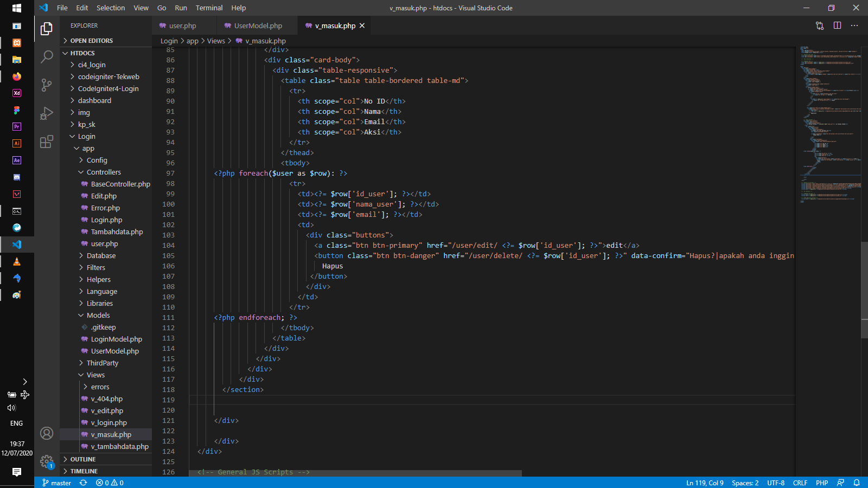Expand the Database folder

[106, 255]
